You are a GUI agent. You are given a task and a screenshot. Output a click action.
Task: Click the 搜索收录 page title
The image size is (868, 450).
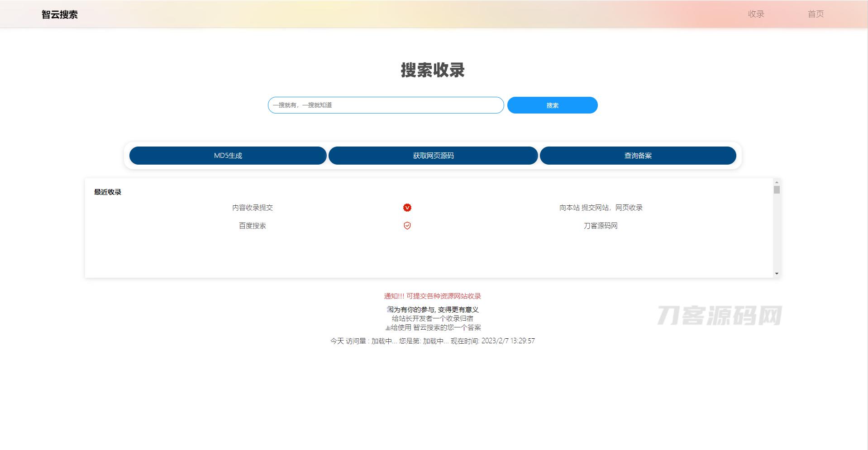tap(433, 70)
